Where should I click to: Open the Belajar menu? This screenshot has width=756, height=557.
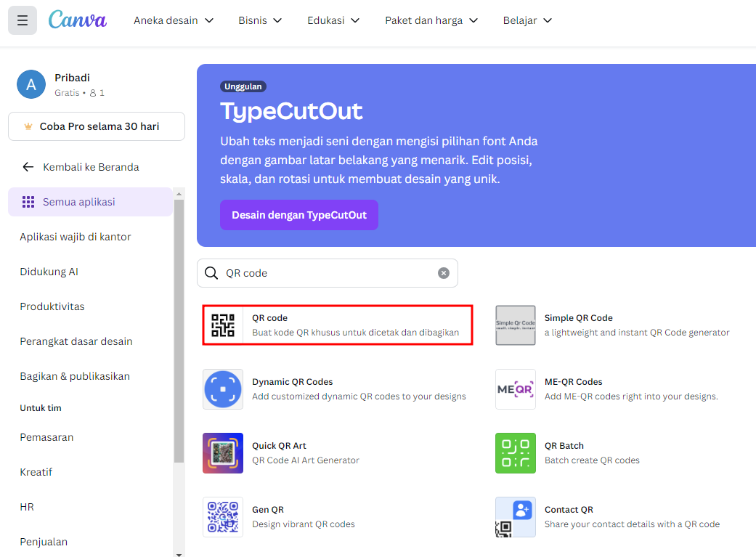[528, 20]
